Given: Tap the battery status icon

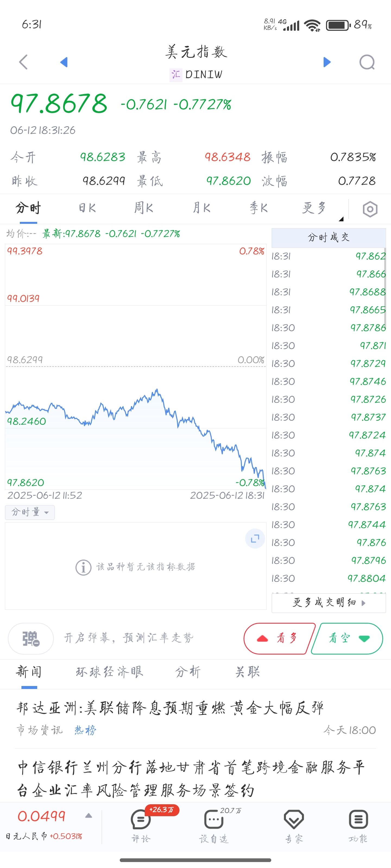Looking at the screenshot, I should point(338,25).
